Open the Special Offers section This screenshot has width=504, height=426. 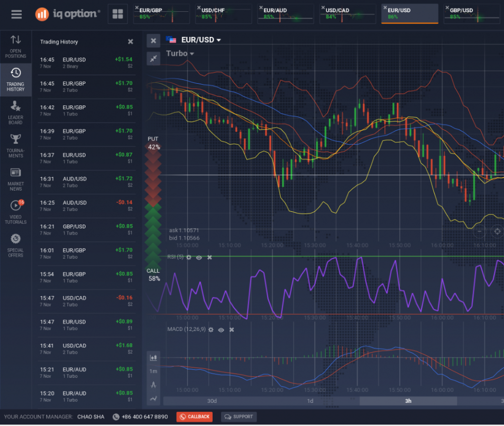(x=16, y=245)
